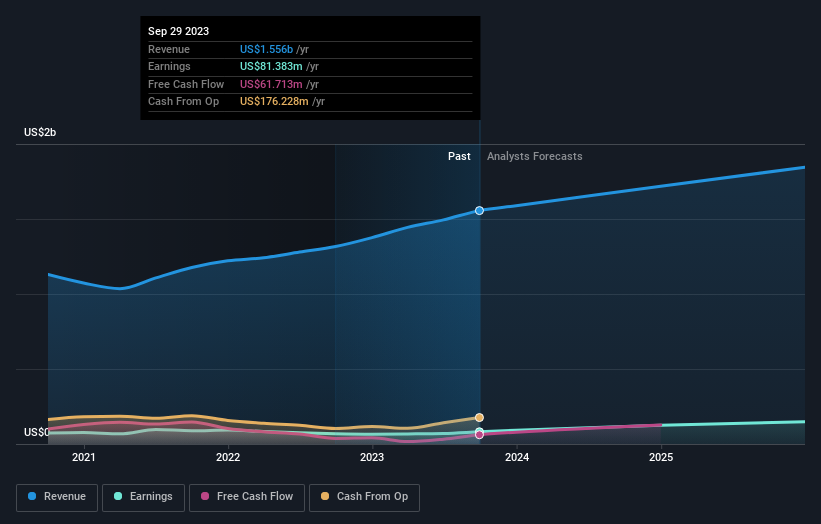The width and height of the screenshot is (821, 524).
Task: Click the 'Cash From Op' label in tooltip
Action: tap(183, 102)
